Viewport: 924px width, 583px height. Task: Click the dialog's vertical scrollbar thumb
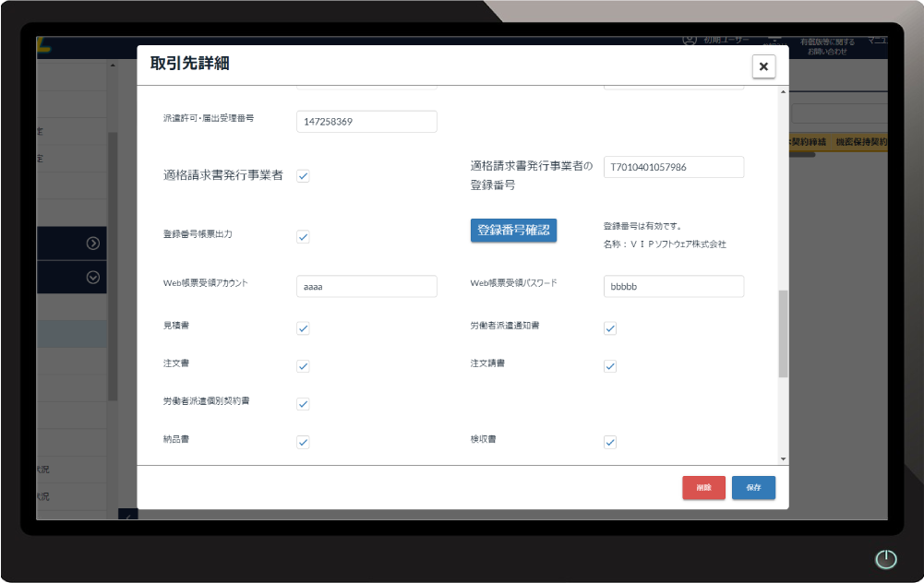(x=784, y=333)
